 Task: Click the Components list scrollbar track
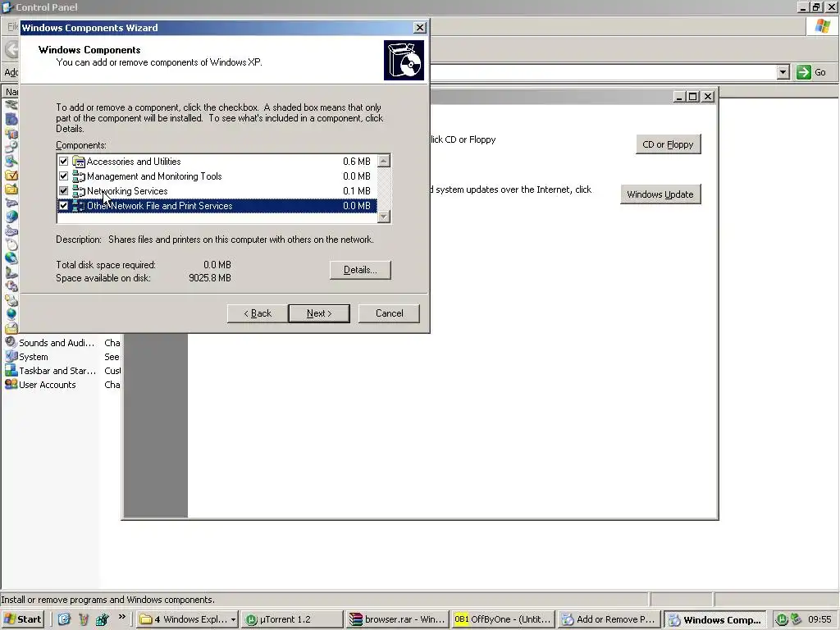[384, 189]
